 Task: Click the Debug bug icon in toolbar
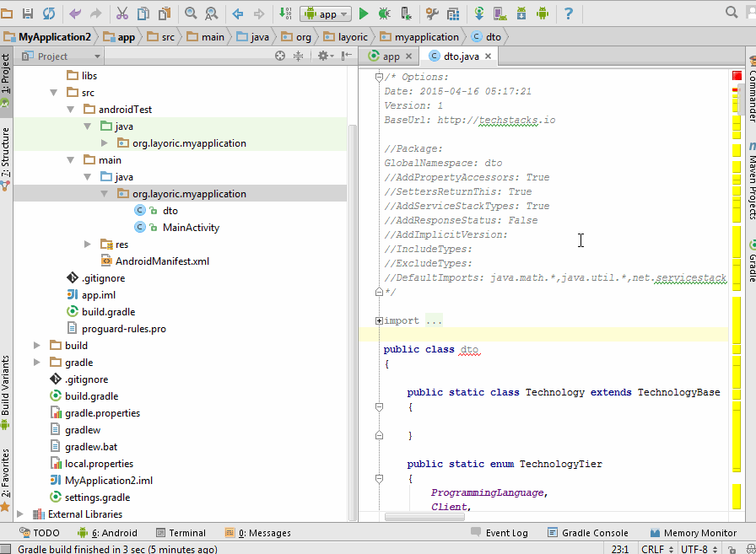tap(385, 13)
